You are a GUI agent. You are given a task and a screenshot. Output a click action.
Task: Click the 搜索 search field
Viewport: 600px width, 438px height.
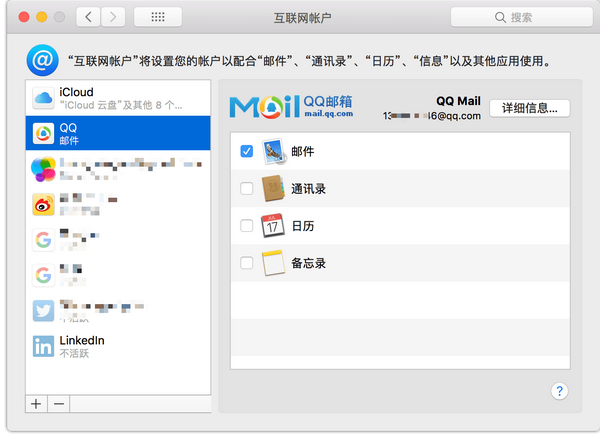(x=522, y=17)
